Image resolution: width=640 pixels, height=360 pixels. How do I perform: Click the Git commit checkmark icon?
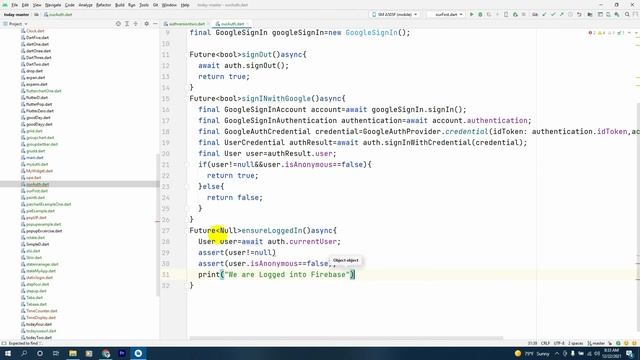point(553,14)
